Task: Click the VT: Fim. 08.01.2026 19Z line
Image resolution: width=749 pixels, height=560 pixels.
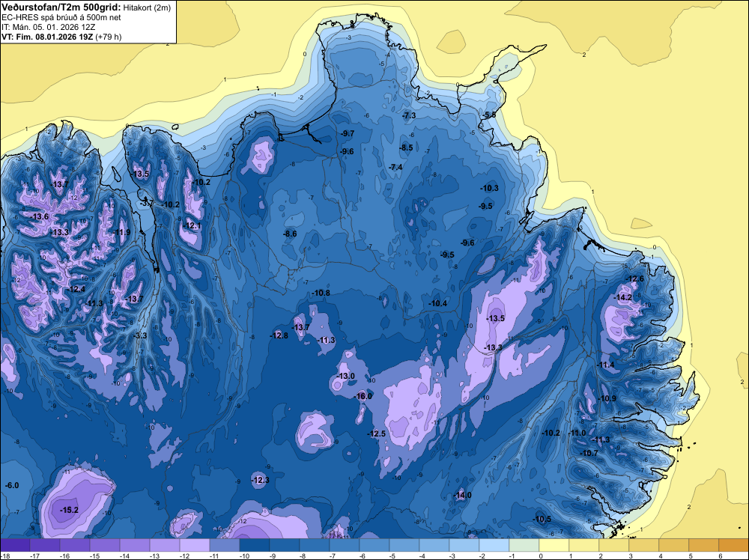Action: [x=61, y=37]
